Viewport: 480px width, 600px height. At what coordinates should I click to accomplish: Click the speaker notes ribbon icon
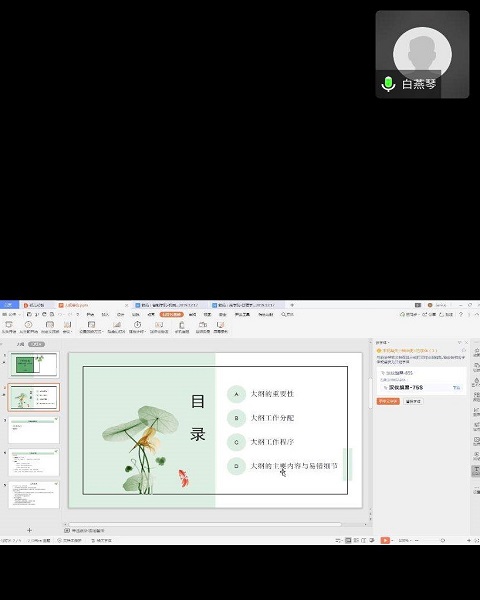click(x=159, y=327)
